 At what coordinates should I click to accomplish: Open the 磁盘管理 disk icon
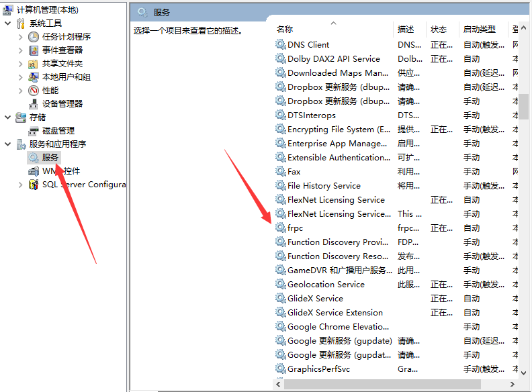(34, 131)
